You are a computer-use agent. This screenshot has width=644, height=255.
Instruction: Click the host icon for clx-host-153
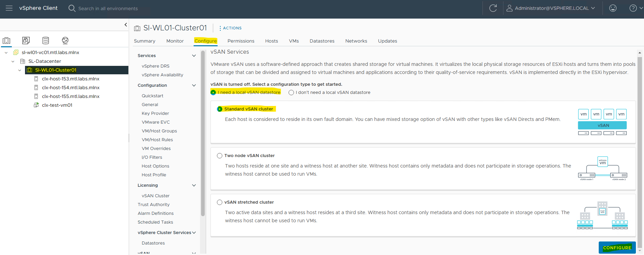click(x=36, y=79)
